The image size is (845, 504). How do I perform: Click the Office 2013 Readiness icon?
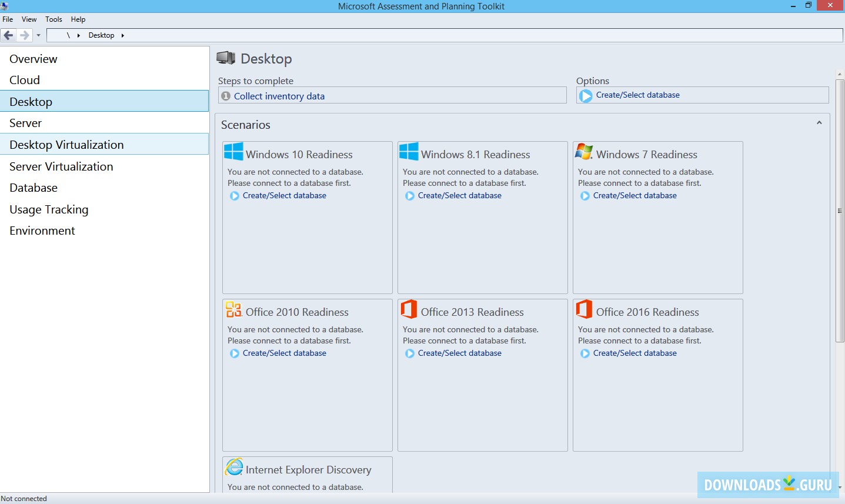[409, 309]
